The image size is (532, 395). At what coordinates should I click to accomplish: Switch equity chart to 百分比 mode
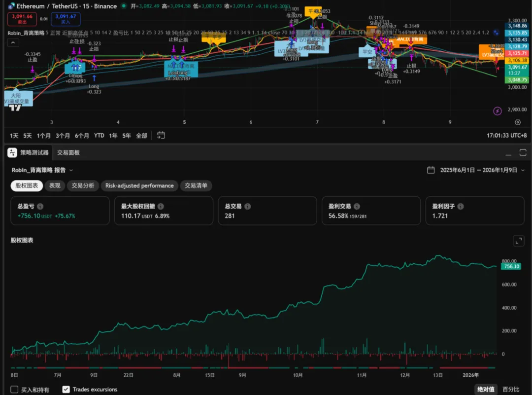(x=511, y=390)
